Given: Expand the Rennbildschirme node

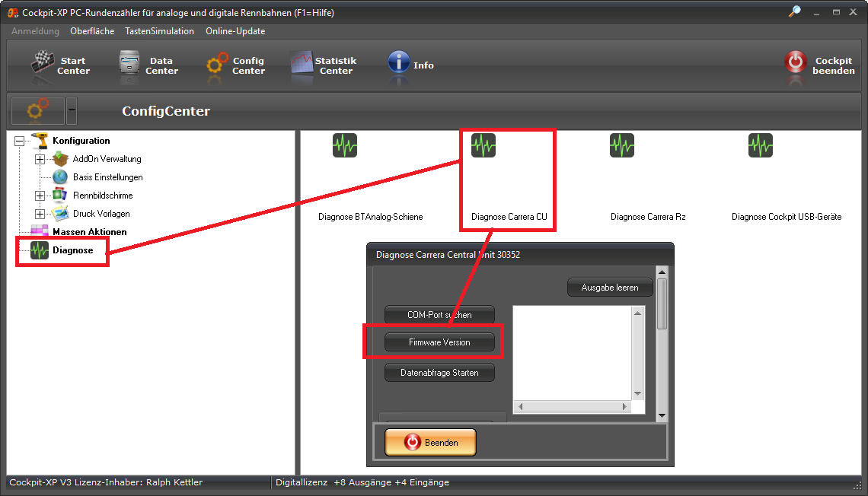Looking at the screenshot, I should tap(40, 196).
